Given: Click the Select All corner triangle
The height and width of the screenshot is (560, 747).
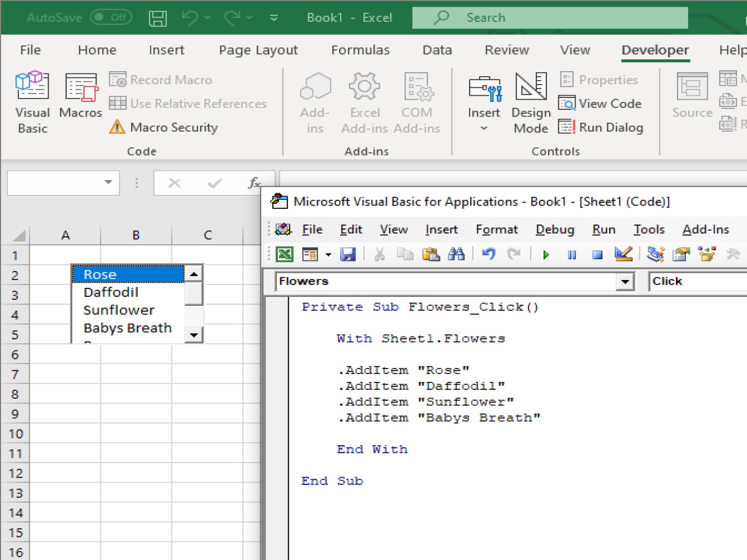Looking at the screenshot, I should (18, 235).
